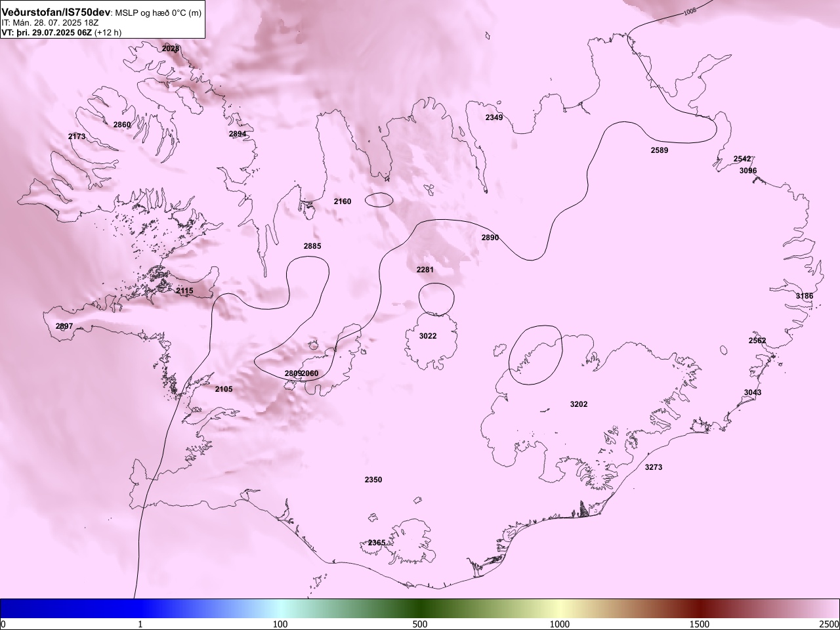
Task: Click the 3186 value on the east coast
Action: pos(805,296)
